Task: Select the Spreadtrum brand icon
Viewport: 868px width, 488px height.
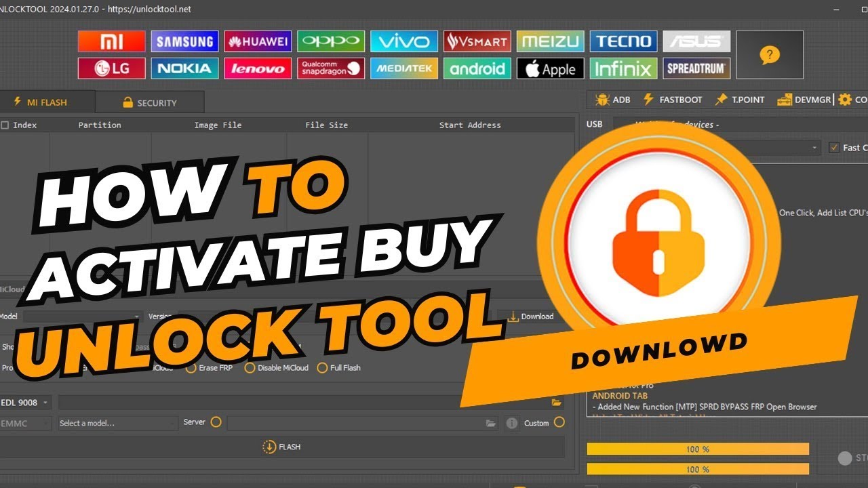Action: pos(697,68)
